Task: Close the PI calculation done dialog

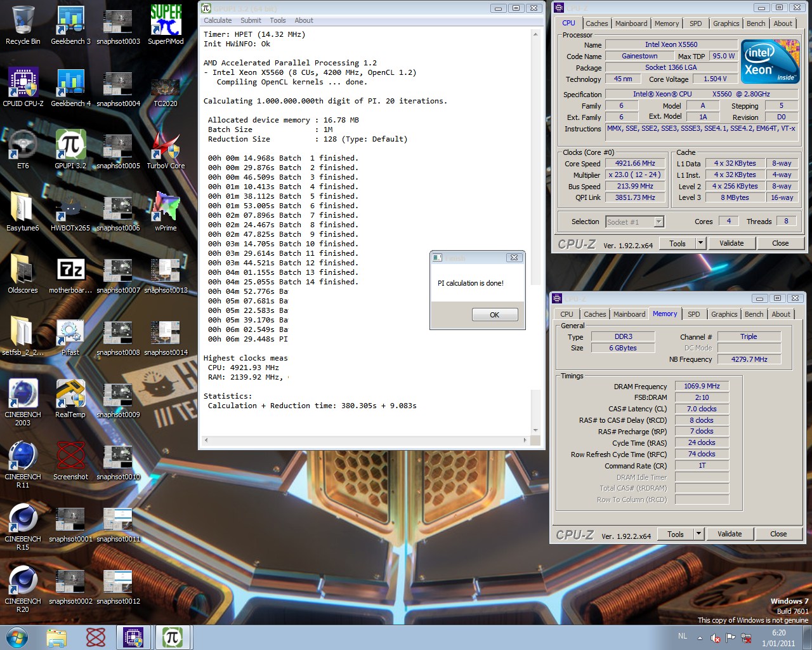Action: click(514, 257)
